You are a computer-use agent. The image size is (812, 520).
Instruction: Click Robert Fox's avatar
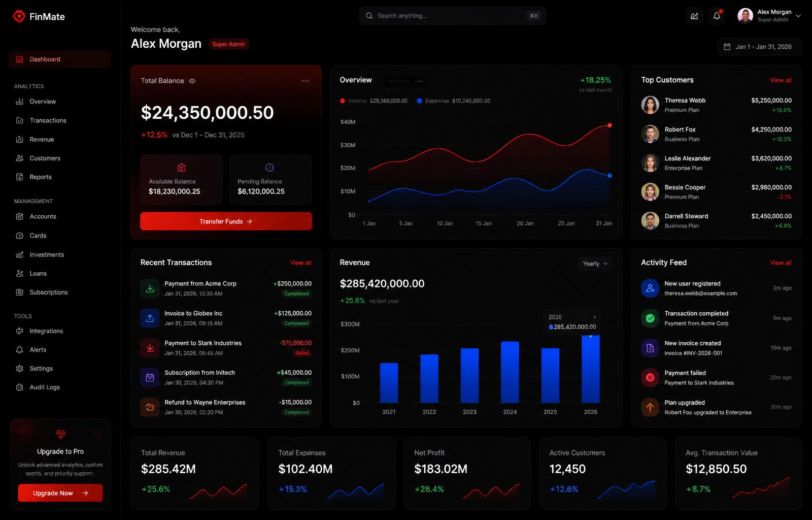[650, 134]
